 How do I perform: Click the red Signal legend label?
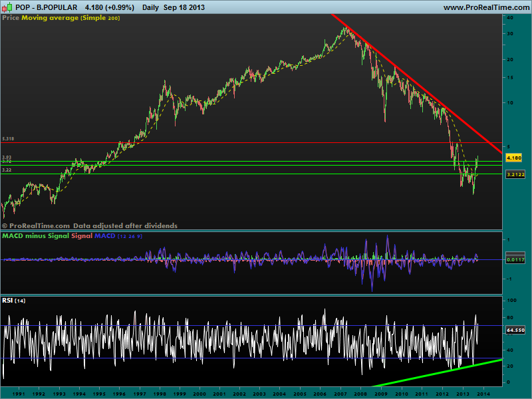tap(82, 236)
